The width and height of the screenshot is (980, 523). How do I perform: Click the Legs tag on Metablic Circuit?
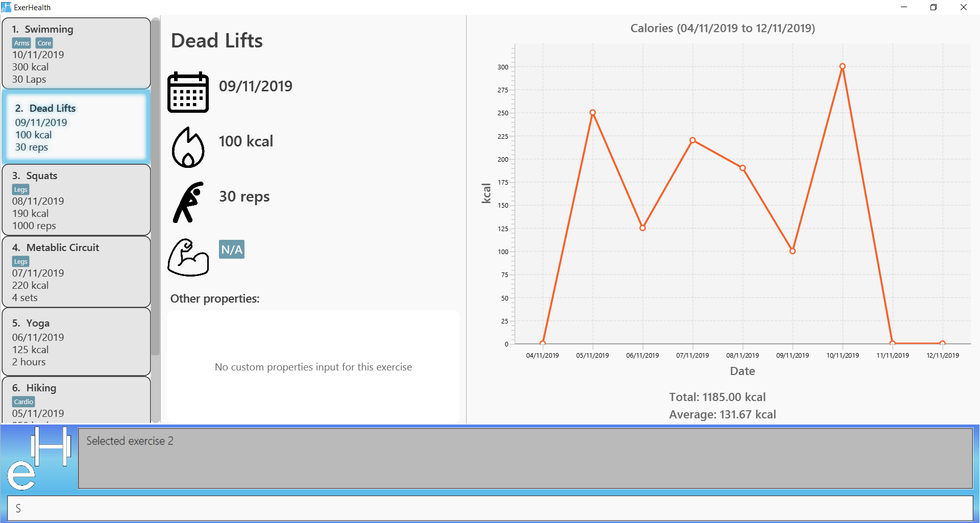tap(21, 261)
